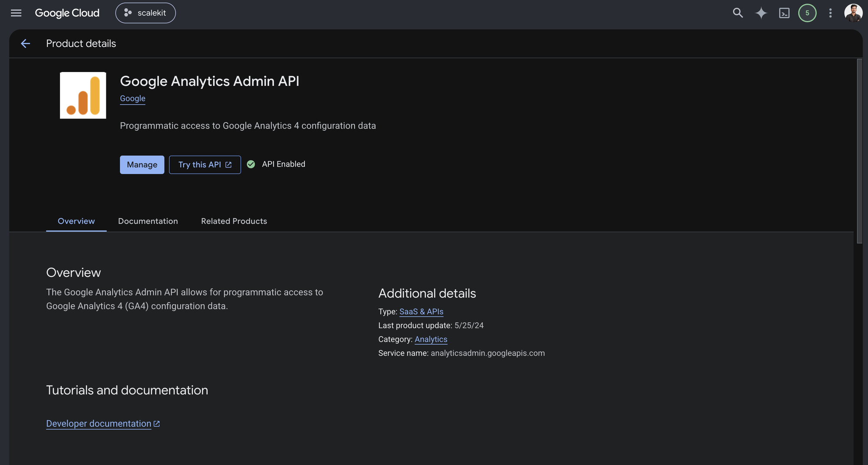Click the Google Analytics Admin API heading

click(x=210, y=81)
